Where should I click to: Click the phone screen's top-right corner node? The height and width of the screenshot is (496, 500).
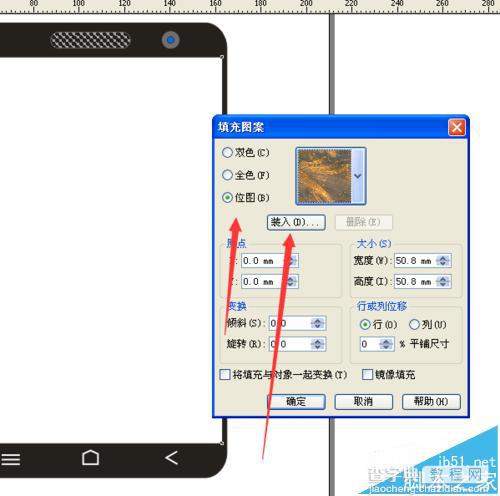click(x=222, y=57)
